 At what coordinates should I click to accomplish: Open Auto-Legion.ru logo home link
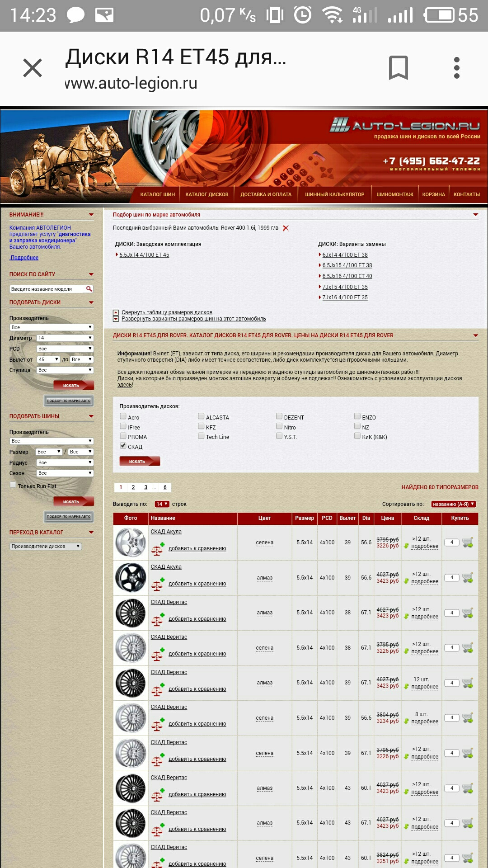click(405, 125)
